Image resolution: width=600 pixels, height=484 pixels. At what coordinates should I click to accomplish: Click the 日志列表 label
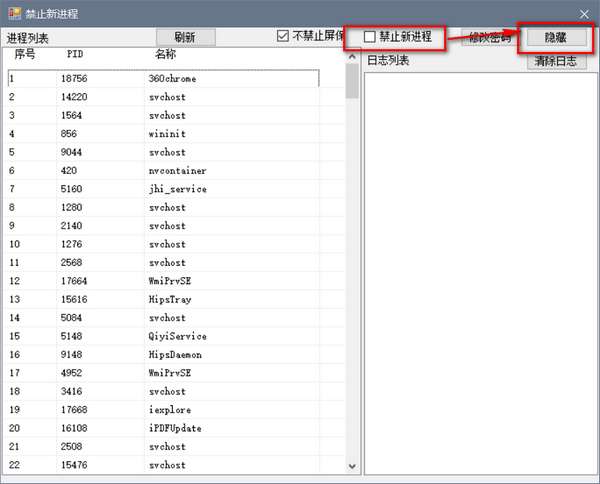pos(388,60)
